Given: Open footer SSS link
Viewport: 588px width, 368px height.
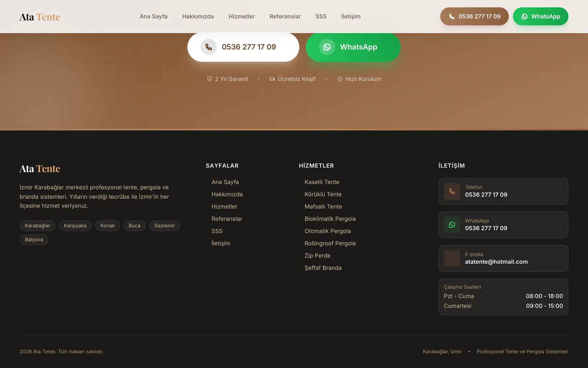Looking at the screenshot, I should [x=217, y=231].
